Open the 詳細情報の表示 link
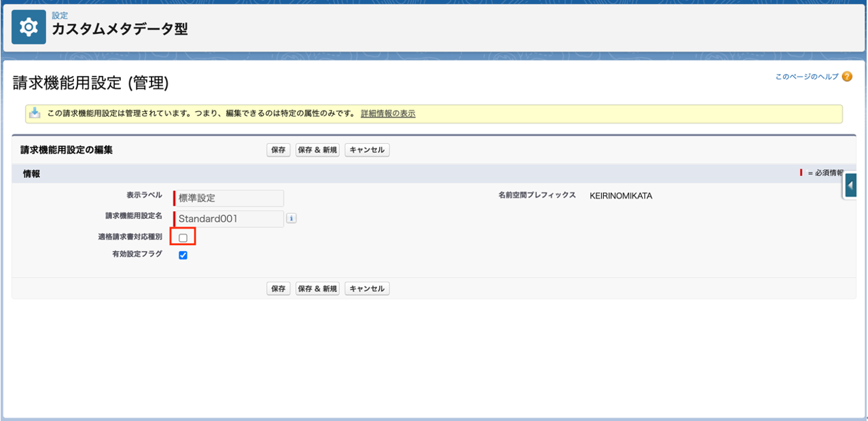The height and width of the screenshot is (421, 868). 388,114
